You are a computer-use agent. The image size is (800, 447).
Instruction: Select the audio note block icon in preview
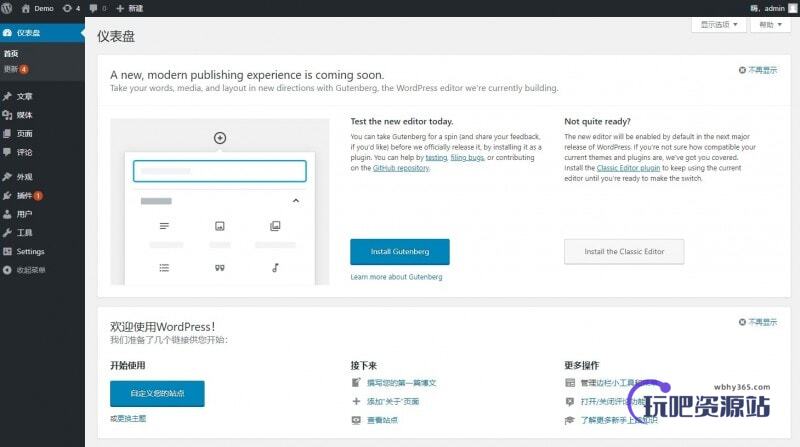point(275,267)
